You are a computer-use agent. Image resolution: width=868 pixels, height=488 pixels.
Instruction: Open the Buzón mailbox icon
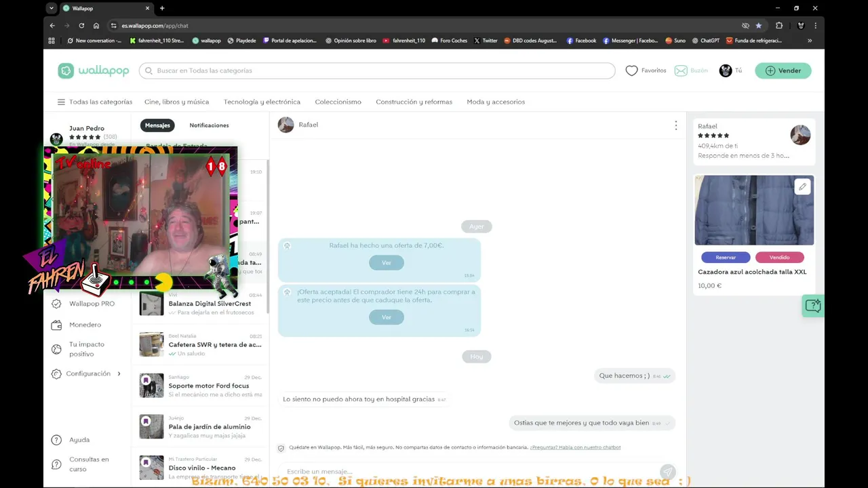(x=681, y=70)
